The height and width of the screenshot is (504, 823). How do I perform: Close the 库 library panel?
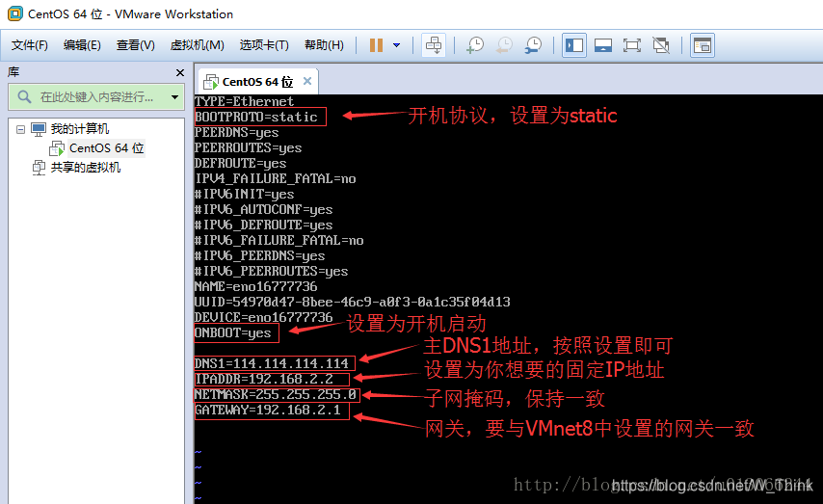coord(180,72)
